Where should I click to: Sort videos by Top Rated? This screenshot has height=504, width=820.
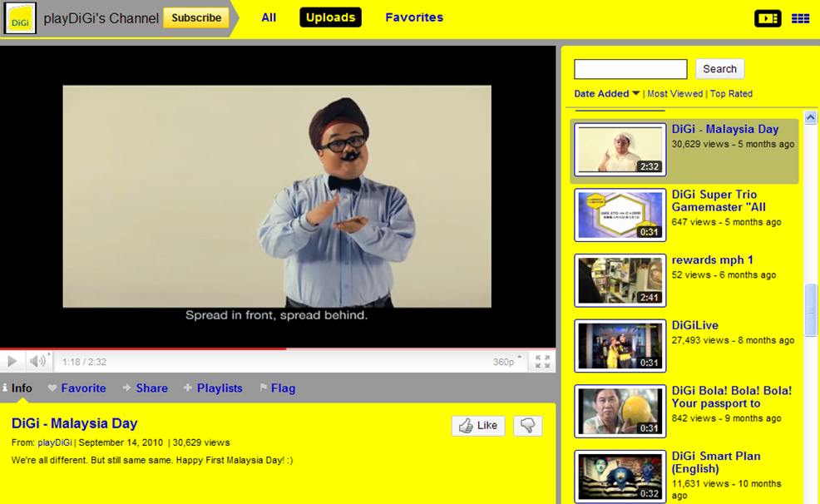click(730, 94)
